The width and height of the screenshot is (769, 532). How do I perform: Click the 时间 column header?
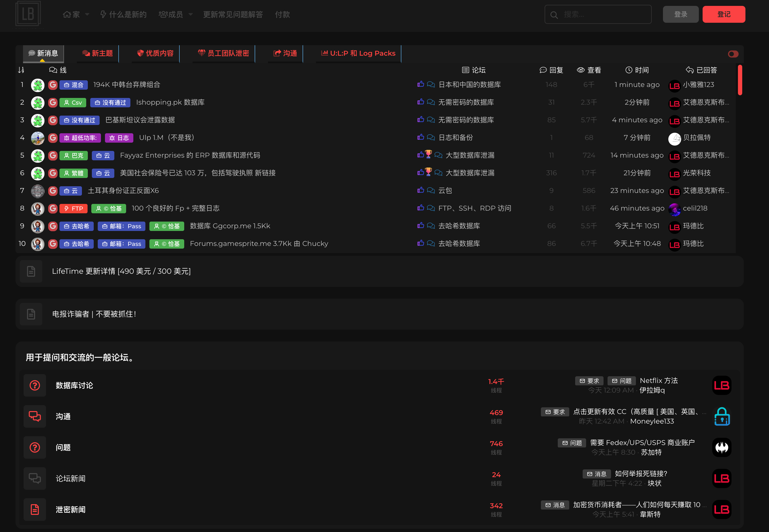pyautogui.click(x=637, y=70)
